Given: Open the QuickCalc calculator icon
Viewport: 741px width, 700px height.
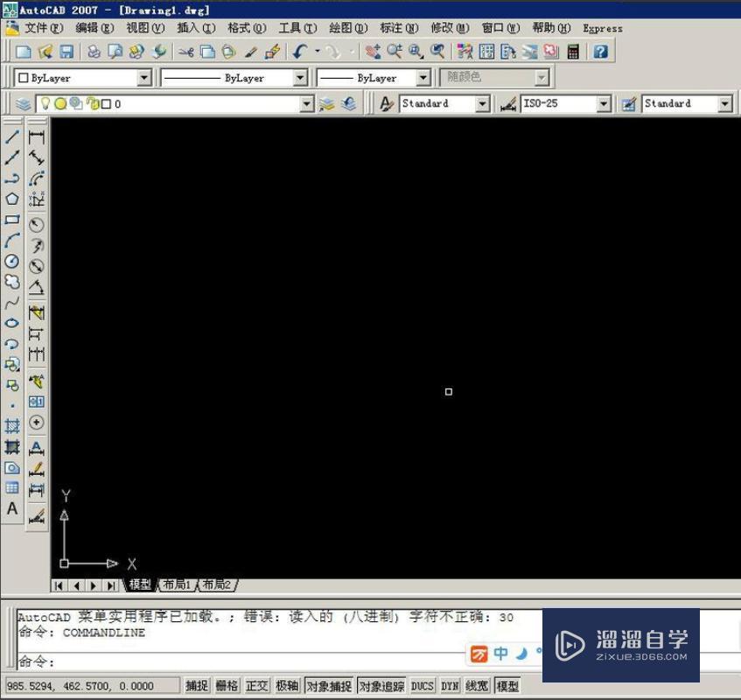Looking at the screenshot, I should [573, 52].
